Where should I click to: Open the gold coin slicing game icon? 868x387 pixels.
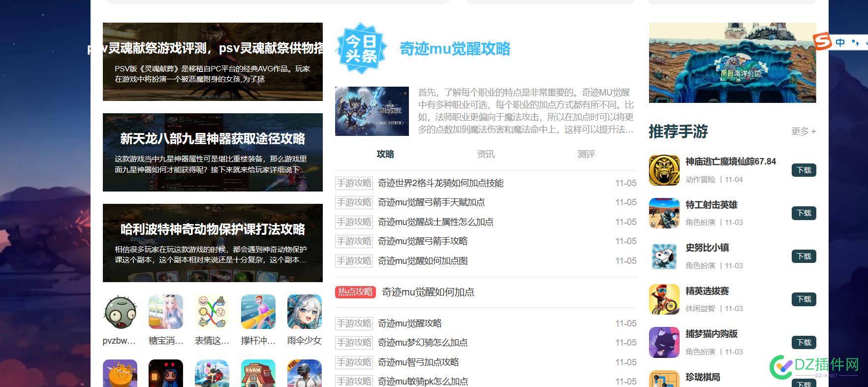tap(120, 373)
